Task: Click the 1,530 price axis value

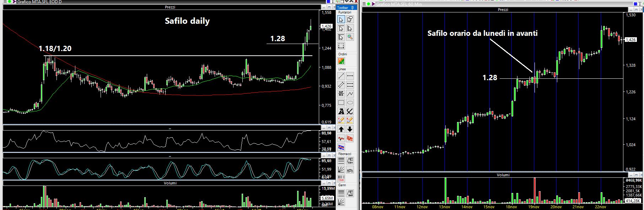Action: click(631, 15)
